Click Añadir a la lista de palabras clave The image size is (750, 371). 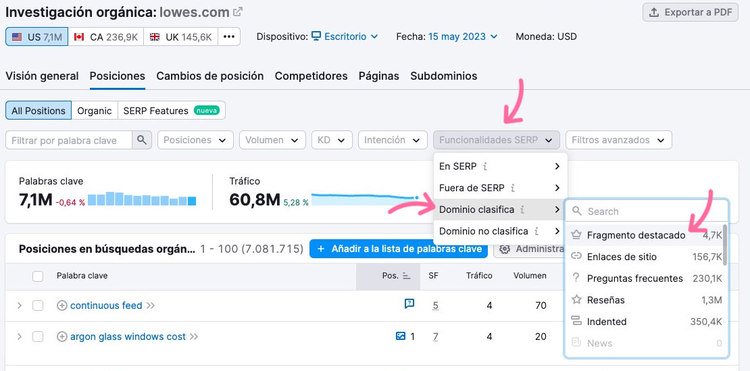click(x=398, y=249)
